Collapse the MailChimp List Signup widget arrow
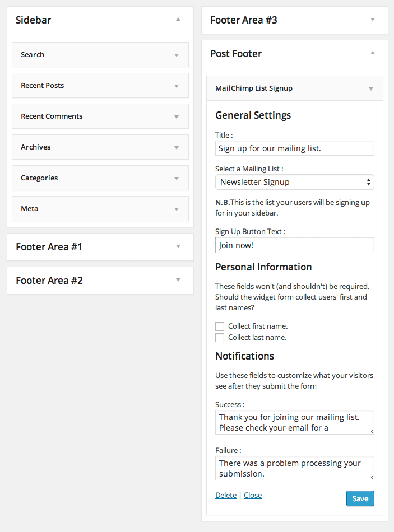This screenshot has width=394, height=532. pos(370,88)
